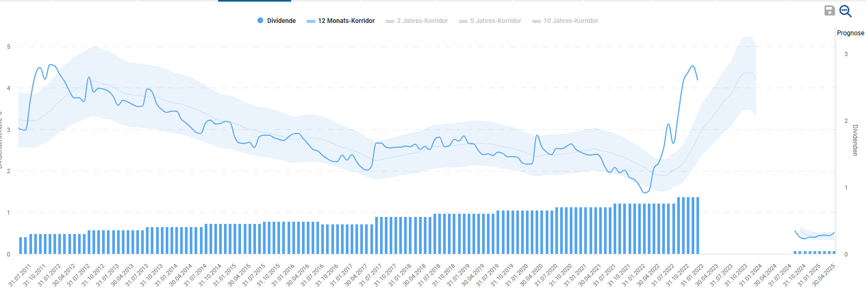Click the 5 tick on the left axis
Screen dimensions: 868x296
pos(9,47)
